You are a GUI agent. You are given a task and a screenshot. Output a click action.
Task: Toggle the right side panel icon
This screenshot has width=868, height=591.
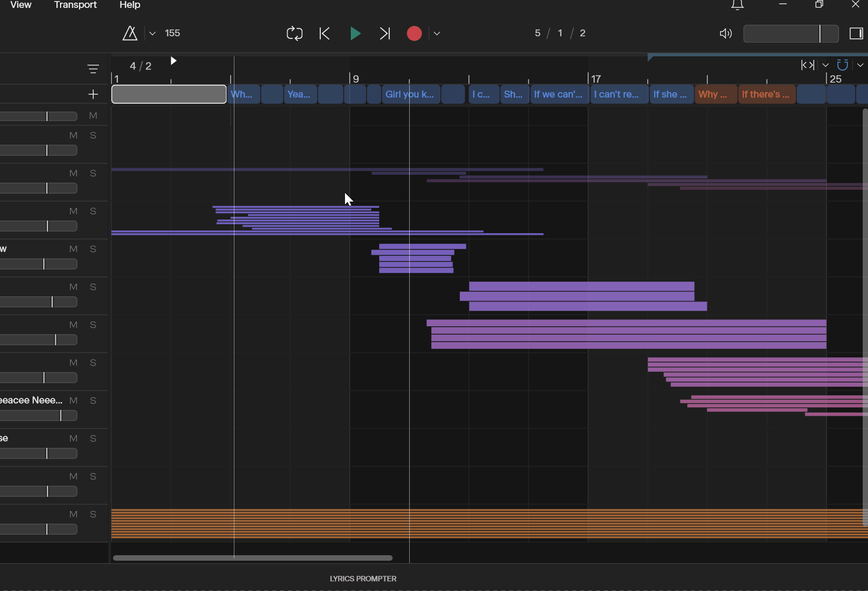856,34
